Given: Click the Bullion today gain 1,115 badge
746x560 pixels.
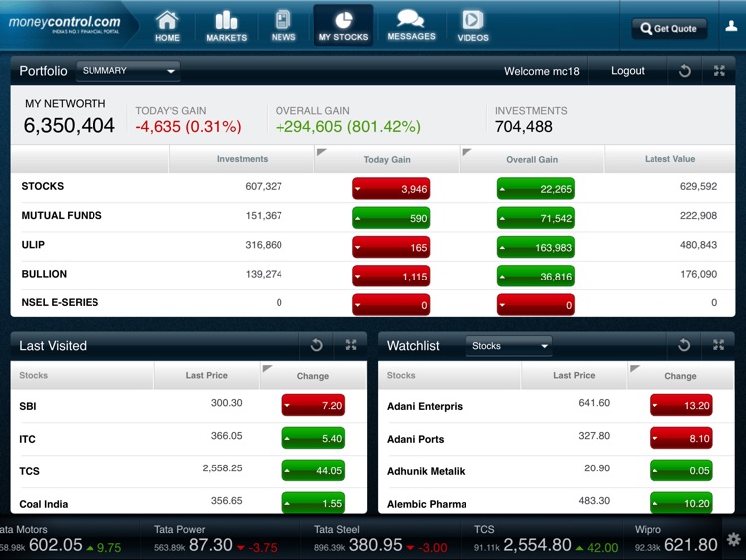Looking at the screenshot, I should (x=391, y=276).
